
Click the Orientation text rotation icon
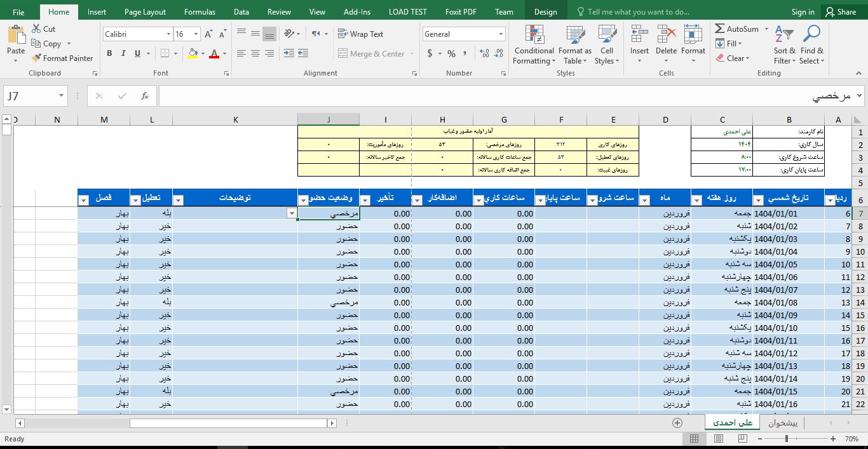tap(290, 34)
